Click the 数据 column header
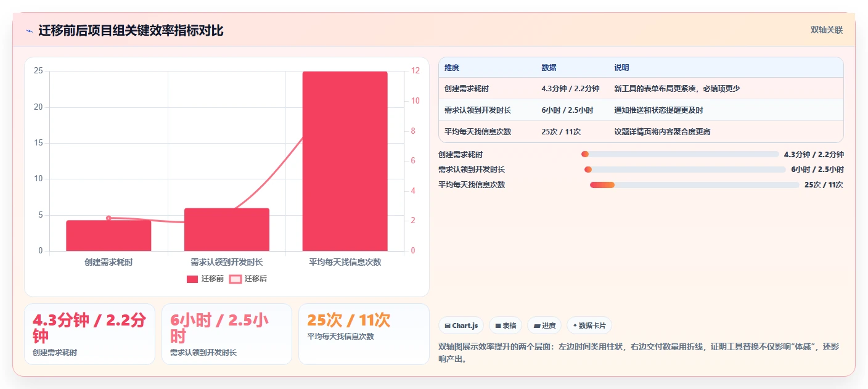868x389 pixels. click(x=549, y=68)
